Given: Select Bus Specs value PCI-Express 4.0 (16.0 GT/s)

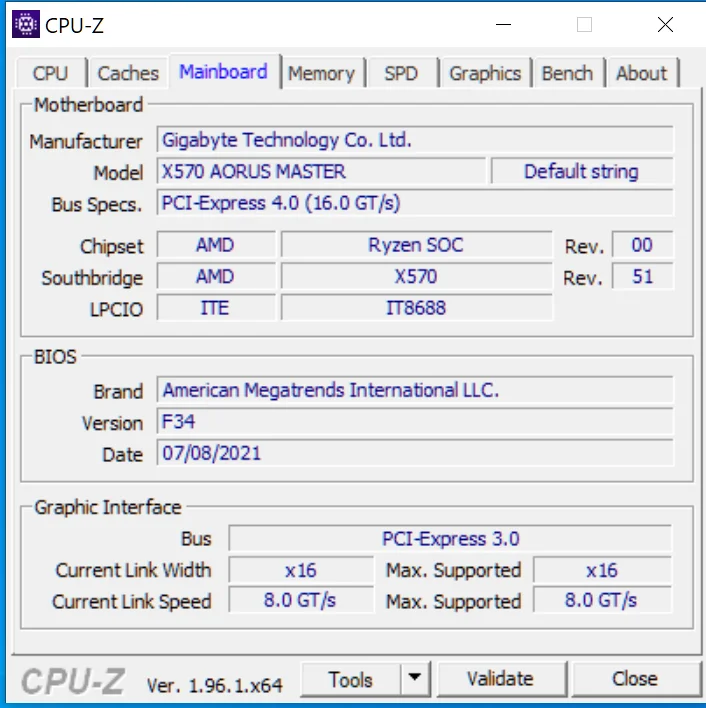Looking at the screenshot, I should (x=415, y=203).
